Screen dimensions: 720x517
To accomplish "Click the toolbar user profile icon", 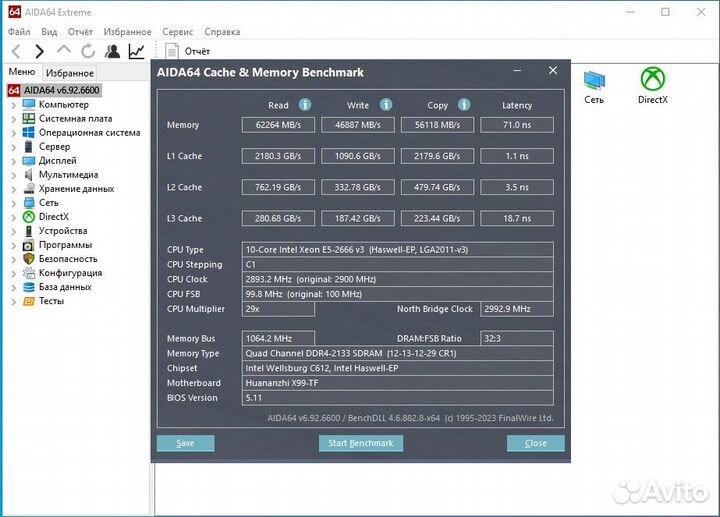I will pyautogui.click(x=112, y=51).
